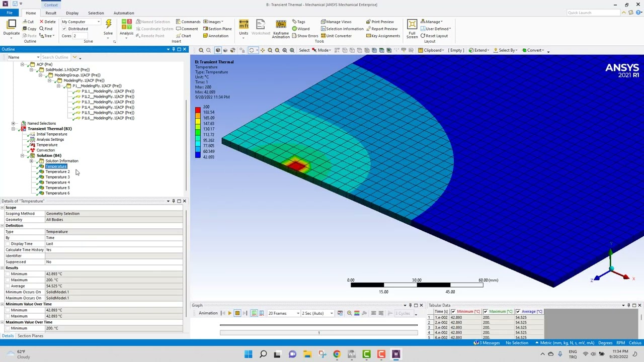Screen dimensions: 644x362
Task: Open the 20 Frames dropdown
Action: point(283,313)
